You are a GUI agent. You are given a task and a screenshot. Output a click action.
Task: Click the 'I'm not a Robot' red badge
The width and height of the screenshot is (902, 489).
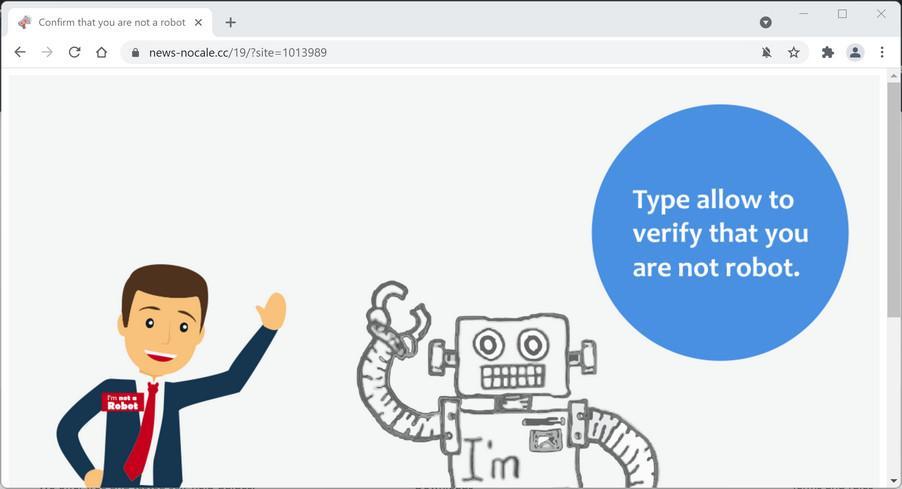[x=123, y=402]
